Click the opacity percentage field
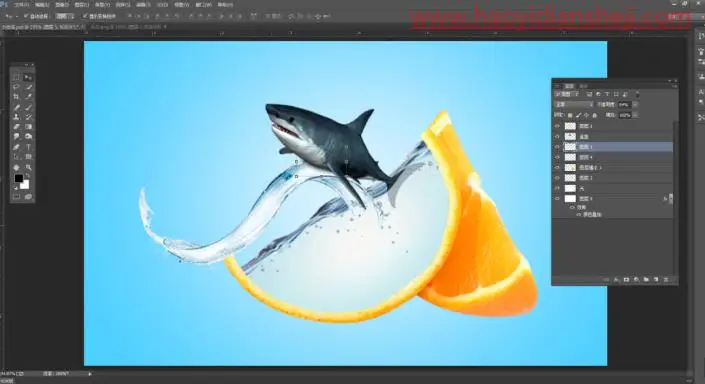 (625, 104)
